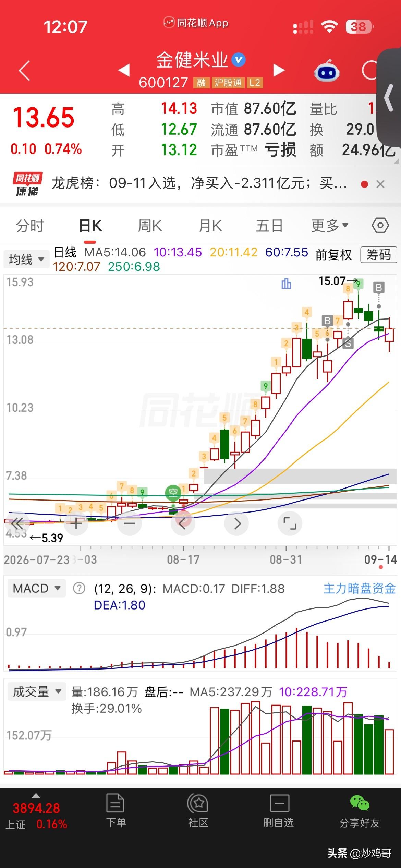Go to next stock with right triangle
This screenshot has height=868, width=401.
[x=279, y=70]
